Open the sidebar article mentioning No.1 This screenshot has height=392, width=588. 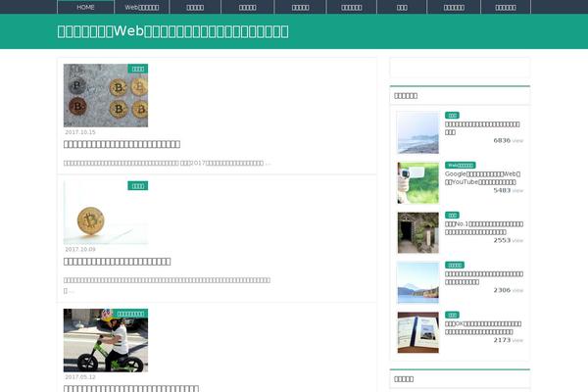484,227
